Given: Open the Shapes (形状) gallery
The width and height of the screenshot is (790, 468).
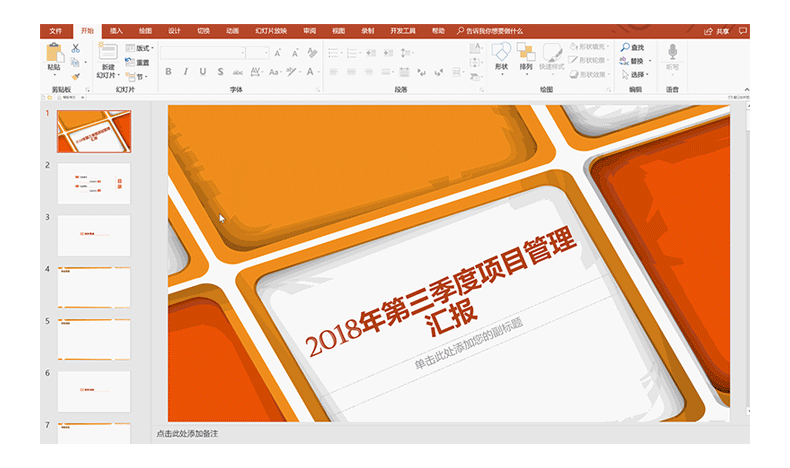Looking at the screenshot, I should coord(501,59).
